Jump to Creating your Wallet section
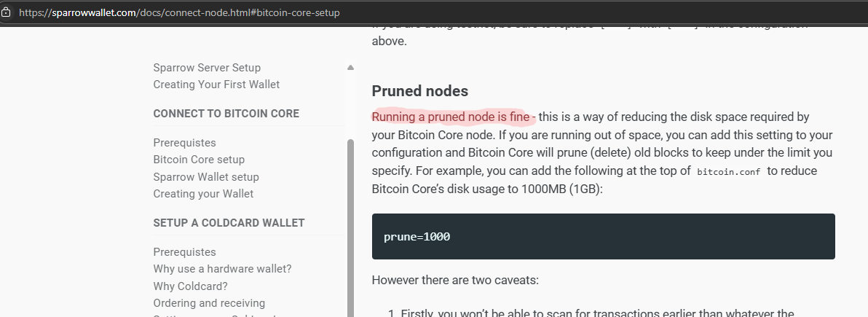The image size is (868, 317). pyautogui.click(x=203, y=194)
